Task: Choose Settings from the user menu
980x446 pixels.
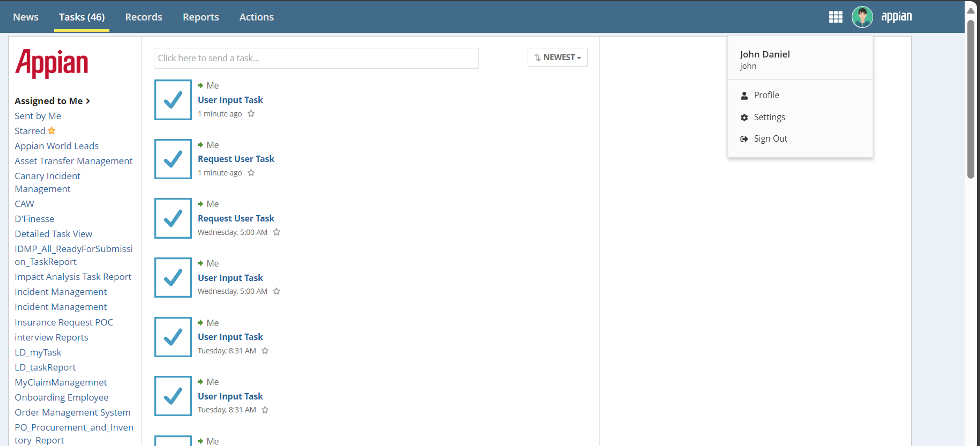Action: 769,117
